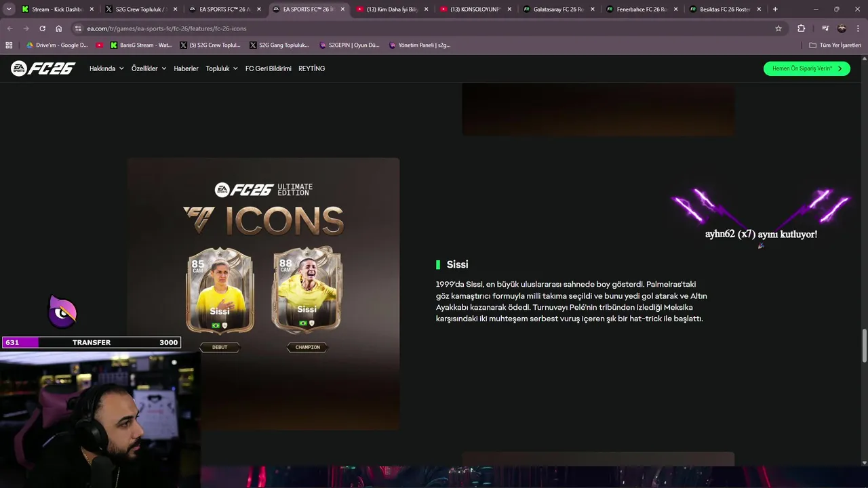
Task: Click the page vertical scrollbar thumb
Action: pos(864,346)
